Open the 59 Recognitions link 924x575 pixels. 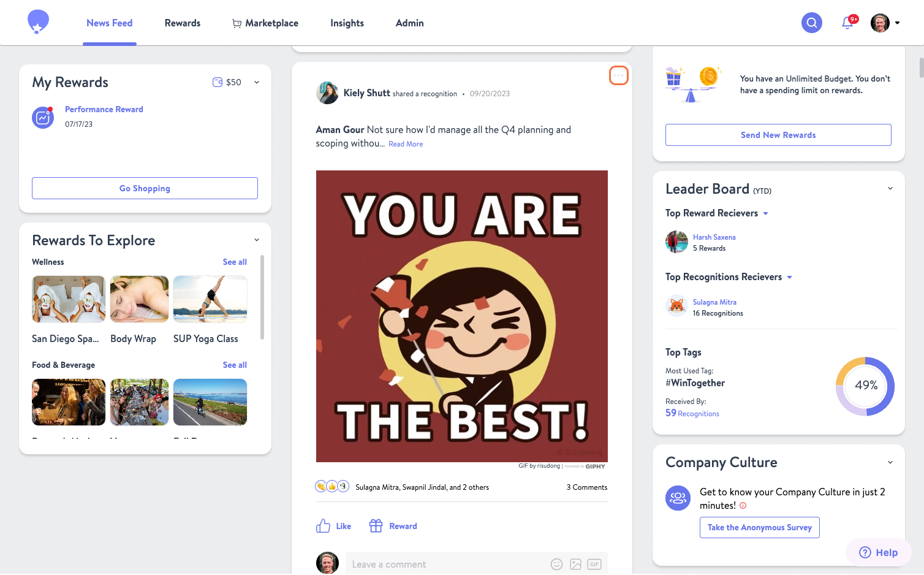pos(692,413)
